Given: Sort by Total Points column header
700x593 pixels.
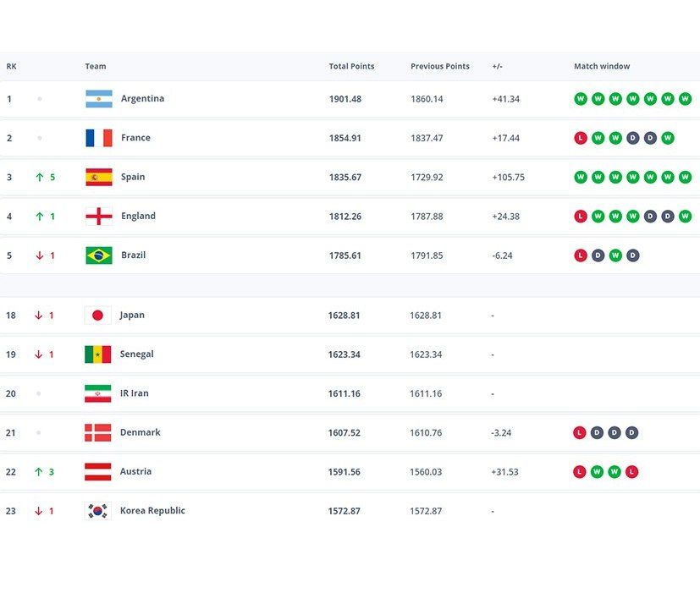Looking at the screenshot, I should coord(351,66).
